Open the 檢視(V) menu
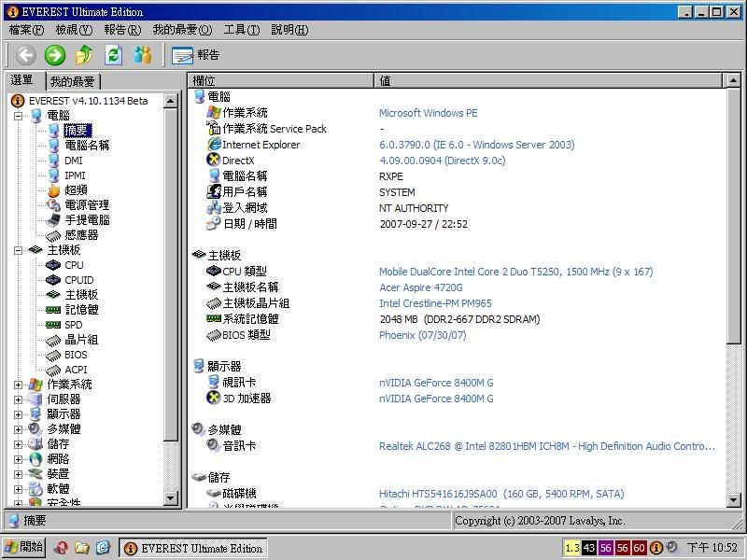747x560 pixels. pos(74,30)
